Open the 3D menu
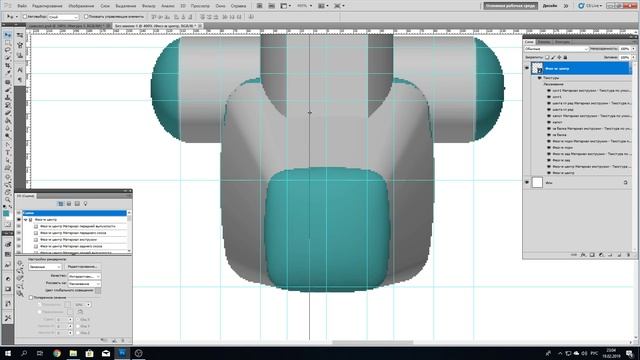640x360 pixels. pos(183,6)
